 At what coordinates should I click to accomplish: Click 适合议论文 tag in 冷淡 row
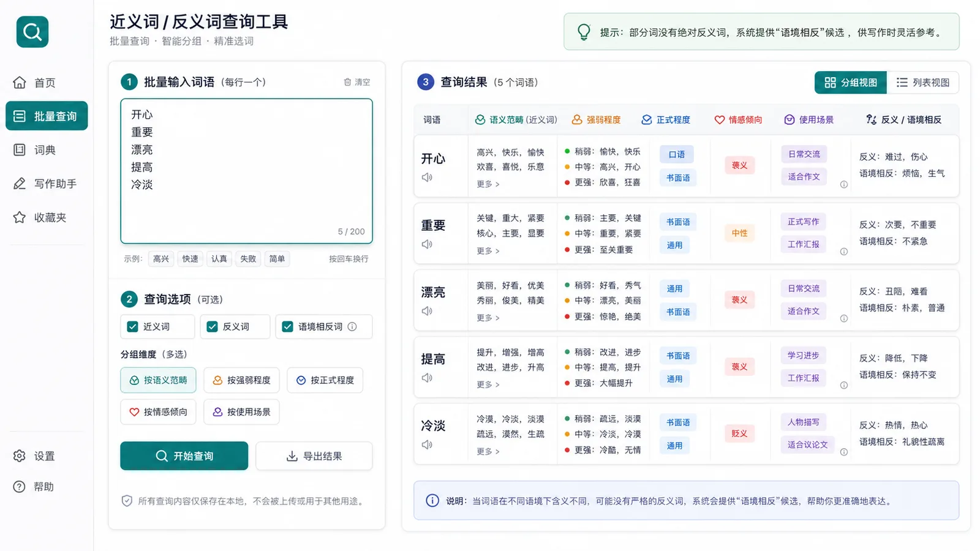pyautogui.click(x=807, y=444)
